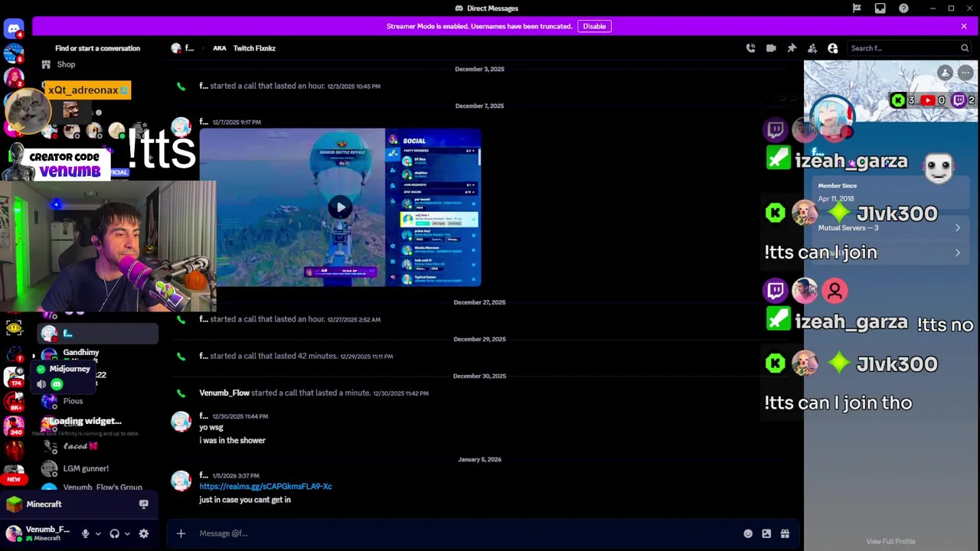This screenshot has width=980, height=551.
Task: Expand Mutual Servers — 3
Action: tap(890, 228)
